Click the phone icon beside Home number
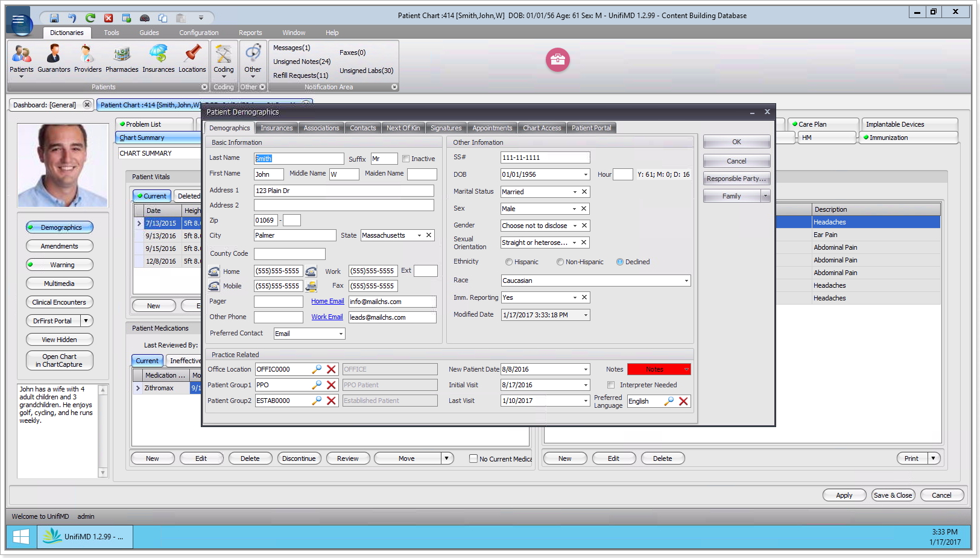 click(214, 271)
